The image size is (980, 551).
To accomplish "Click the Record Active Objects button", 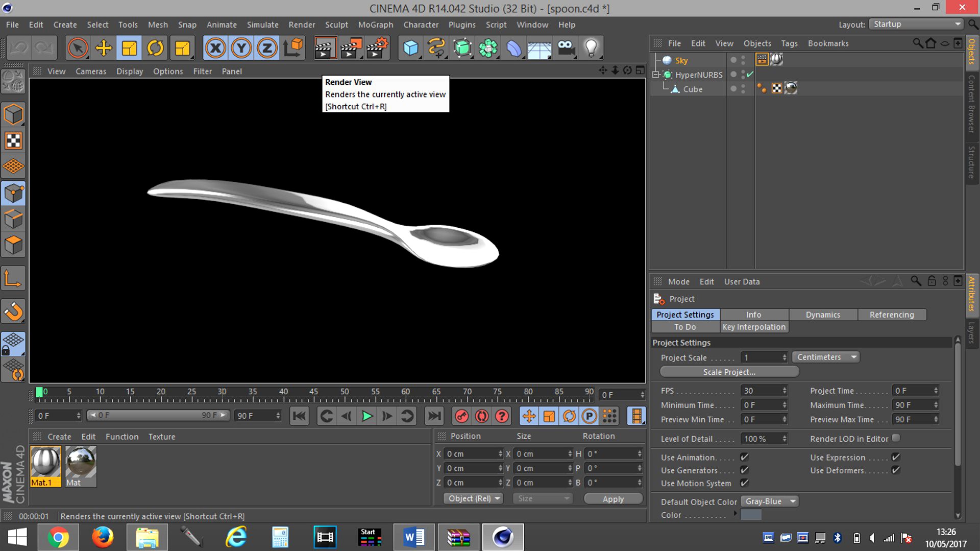I will pos(461,416).
